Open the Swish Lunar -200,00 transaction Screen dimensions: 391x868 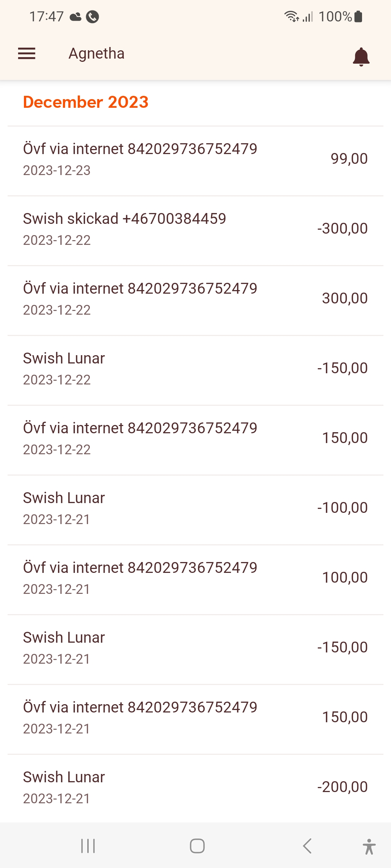[x=195, y=787]
